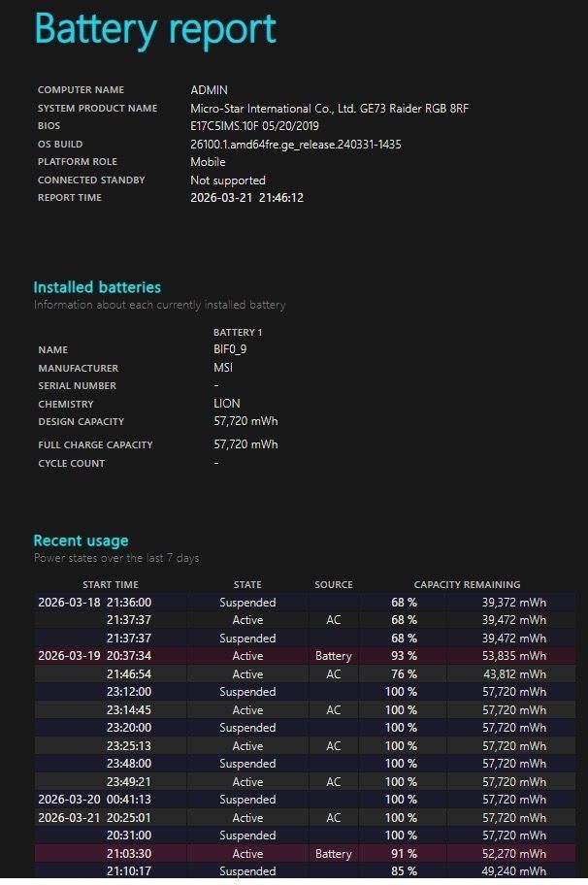Click the LION chemistry value
This screenshot has width=588, height=885.
point(226,404)
